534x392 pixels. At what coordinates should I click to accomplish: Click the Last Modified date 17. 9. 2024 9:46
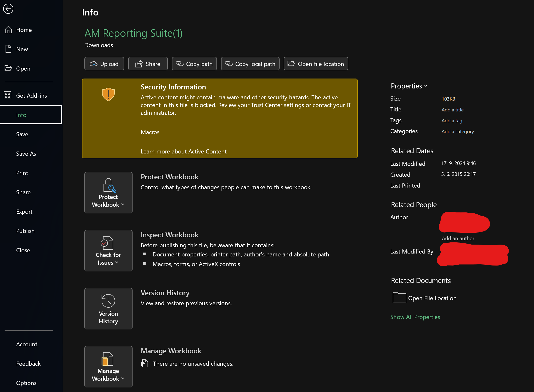[458, 163]
